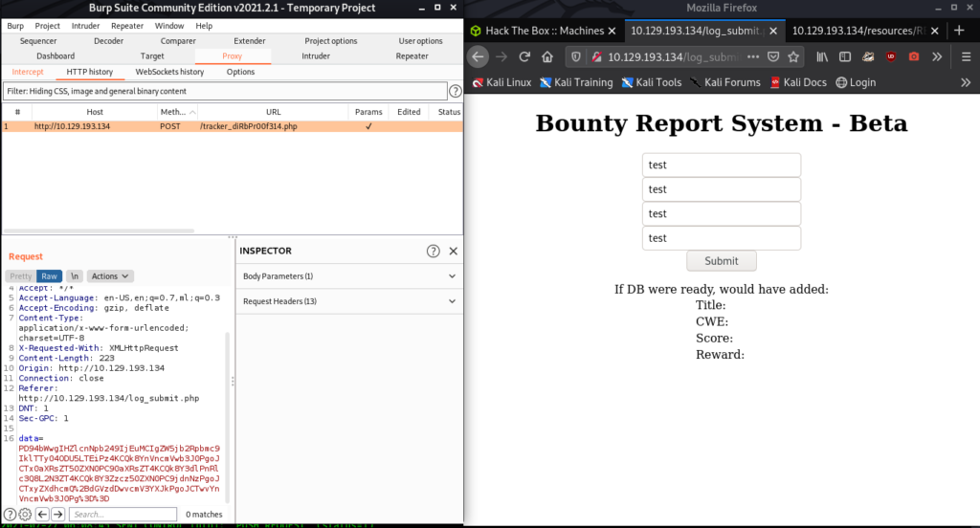Image resolution: width=980 pixels, height=528 pixels.
Task: Switch request view to Raw
Action: (50, 276)
